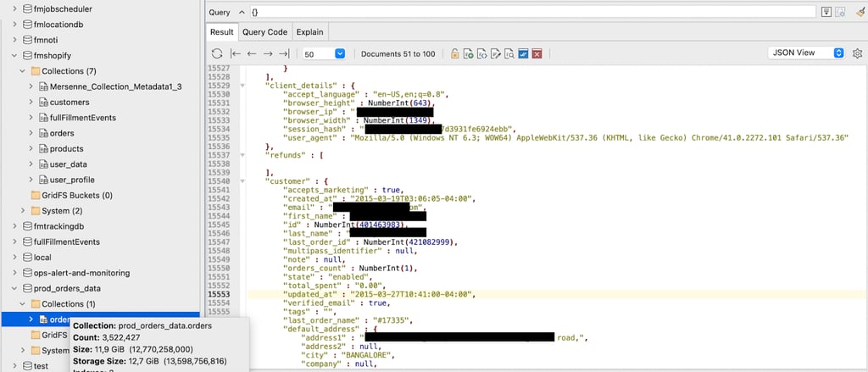Screen dimensions: 868x372
Task: Select the Mersenne_Collection_Metadata1_3 collection
Action: click(115, 86)
